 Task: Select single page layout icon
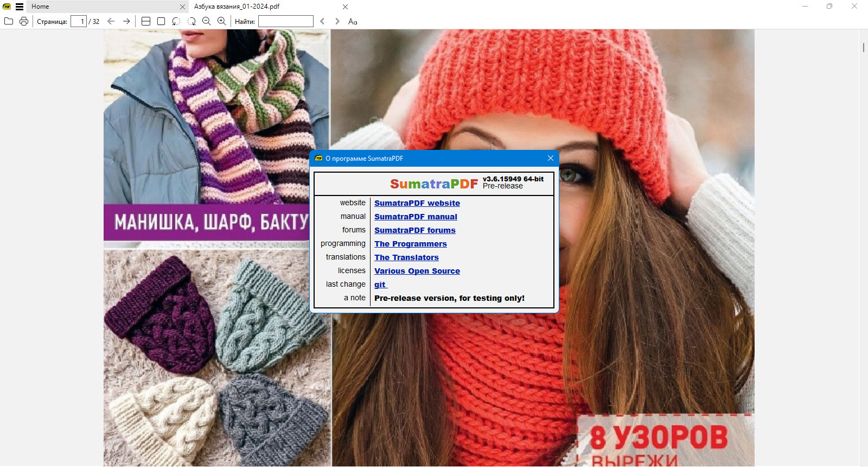pyautogui.click(x=161, y=21)
